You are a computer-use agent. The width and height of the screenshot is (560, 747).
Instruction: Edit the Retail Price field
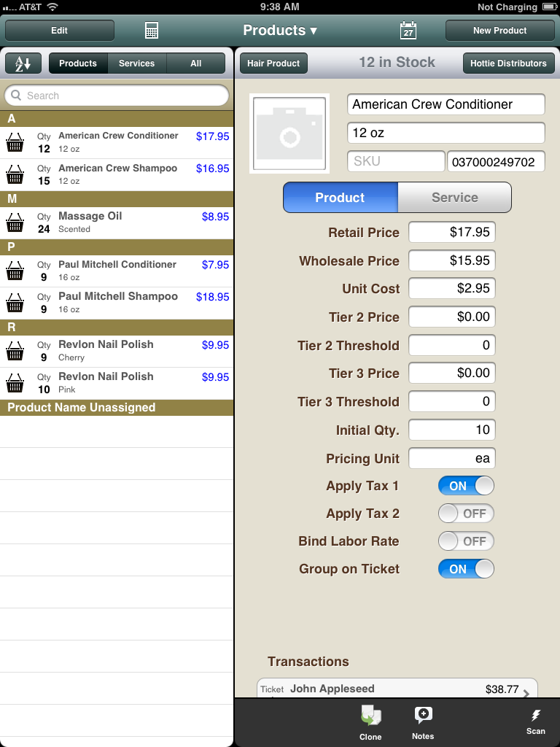click(452, 232)
